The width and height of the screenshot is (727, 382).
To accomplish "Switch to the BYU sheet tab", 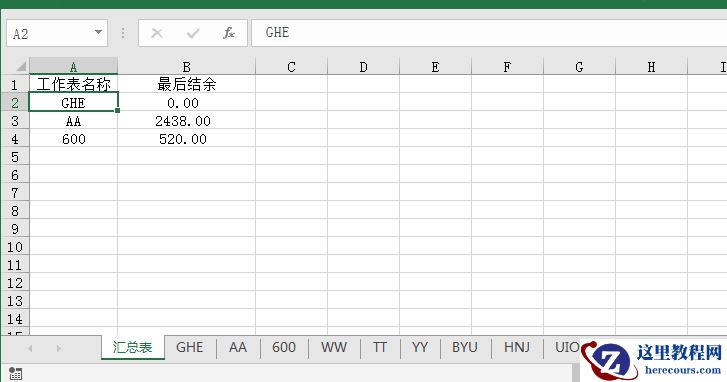I will click(x=465, y=347).
